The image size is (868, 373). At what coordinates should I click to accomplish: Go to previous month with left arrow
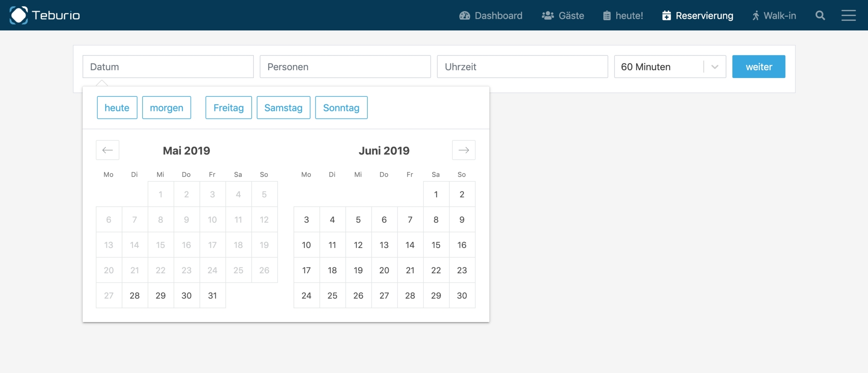pos(107,150)
